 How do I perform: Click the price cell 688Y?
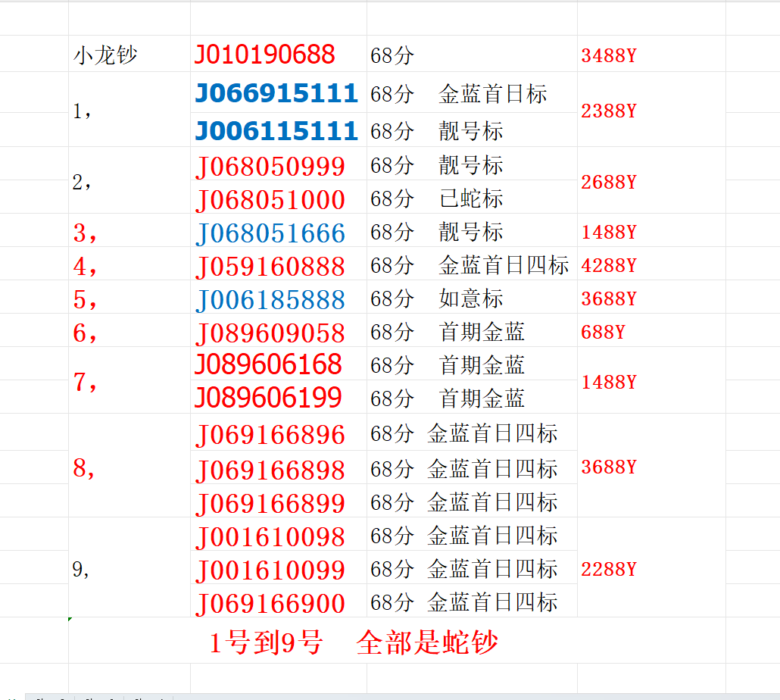pos(603,332)
